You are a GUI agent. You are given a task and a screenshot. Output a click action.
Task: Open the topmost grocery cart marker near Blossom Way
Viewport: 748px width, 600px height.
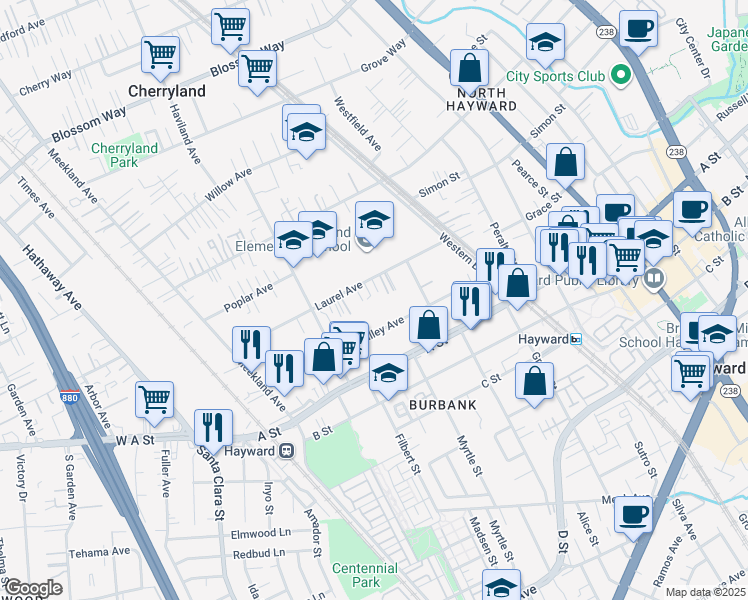click(x=230, y=28)
